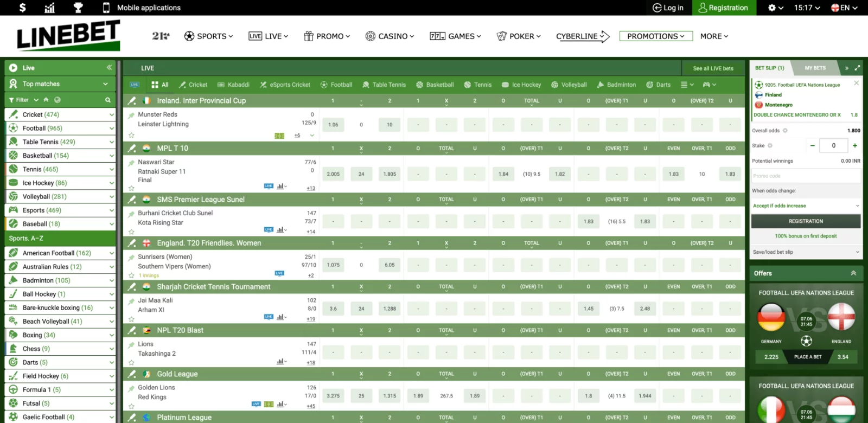Click the Promo code field
The width and height of the screenshot is (868, 423).
point(806,176)
